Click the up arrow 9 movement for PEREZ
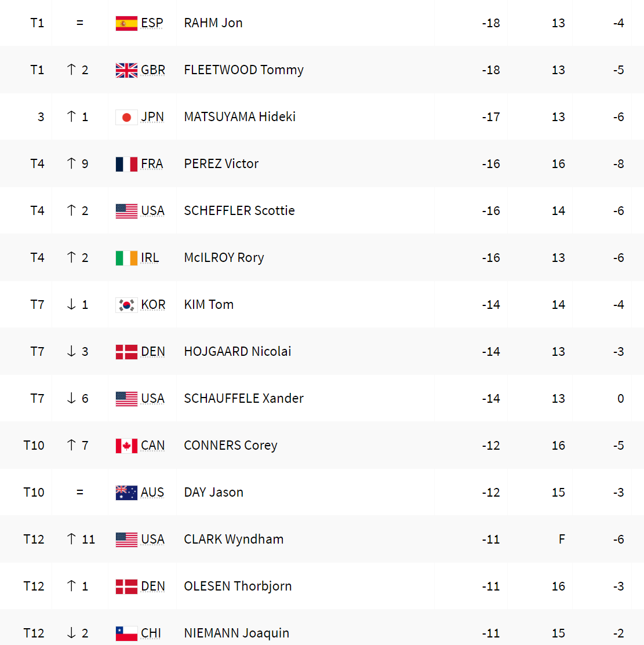This screenshot has height=645, width=644. point(77,164)
